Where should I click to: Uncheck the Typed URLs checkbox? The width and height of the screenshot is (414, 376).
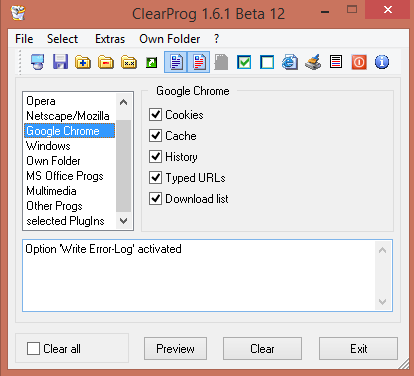[155, 178]
